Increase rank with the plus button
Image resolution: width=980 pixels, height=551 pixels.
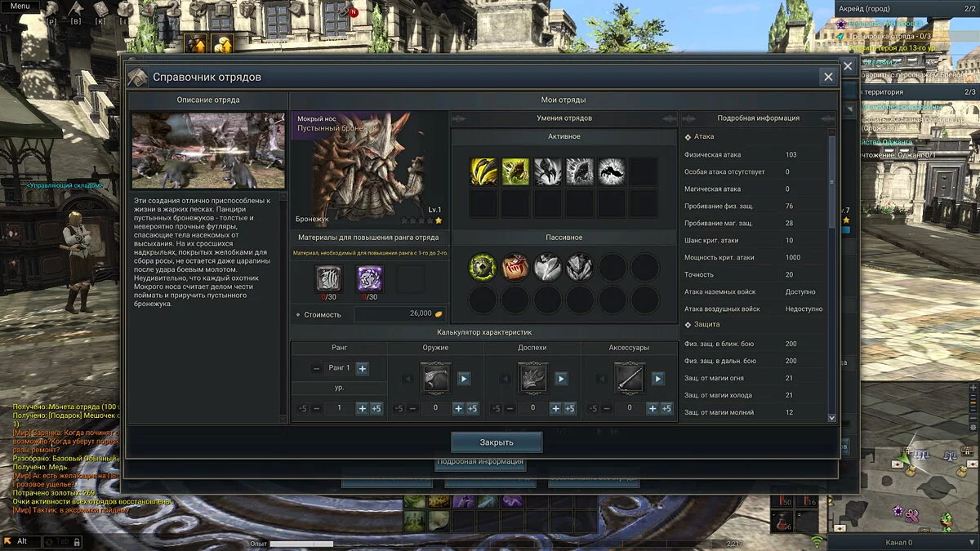tap(362, 369)
